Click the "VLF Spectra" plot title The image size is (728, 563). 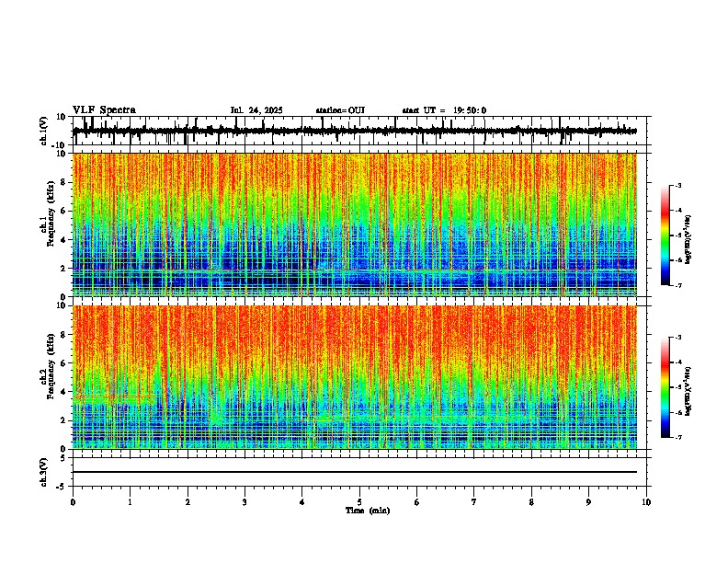[x=104, y=110]
